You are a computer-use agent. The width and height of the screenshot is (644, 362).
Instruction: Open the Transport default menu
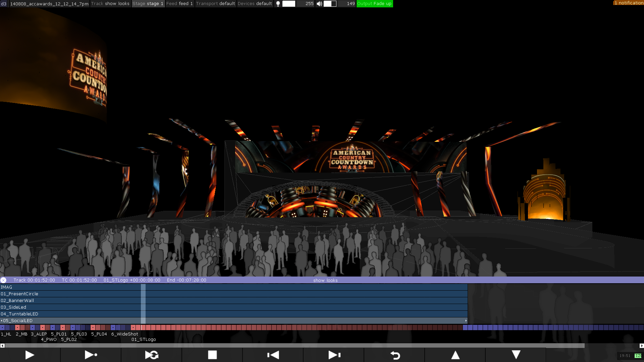215,4
